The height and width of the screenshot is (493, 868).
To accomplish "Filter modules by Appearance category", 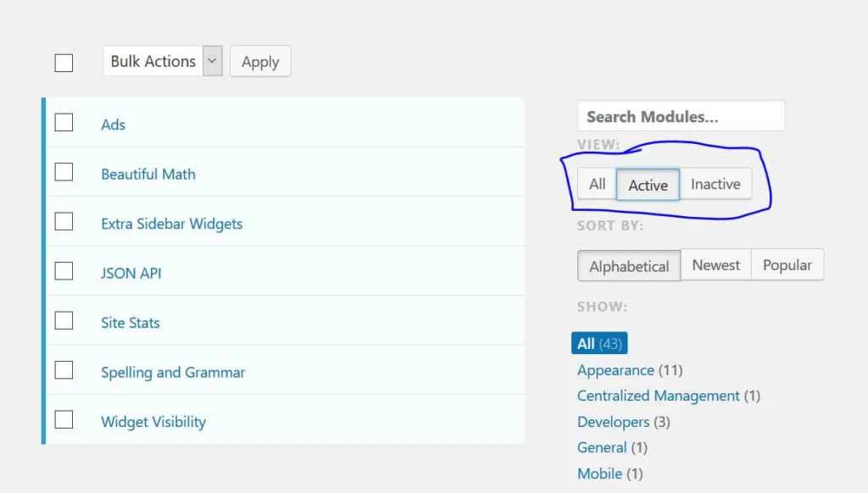I will [616, 369].
